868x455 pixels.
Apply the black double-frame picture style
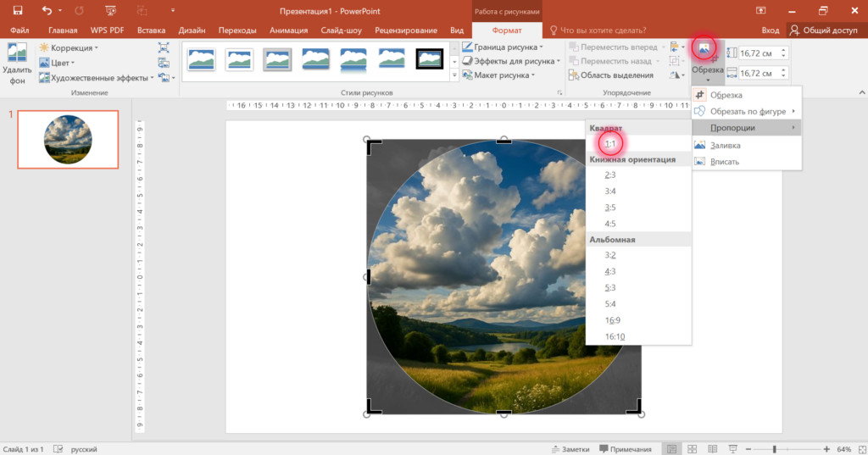coord(430,58)
